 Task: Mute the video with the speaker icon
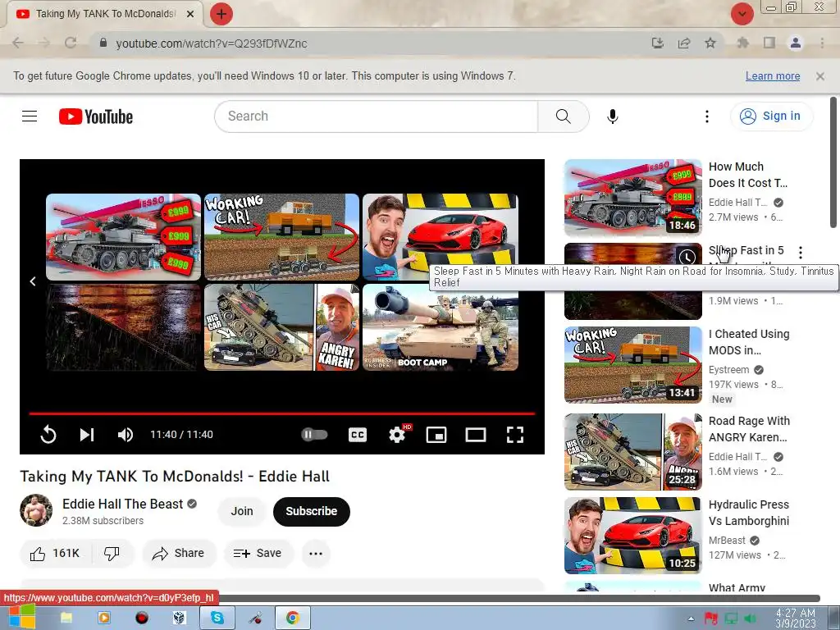(x=126, y=435)
